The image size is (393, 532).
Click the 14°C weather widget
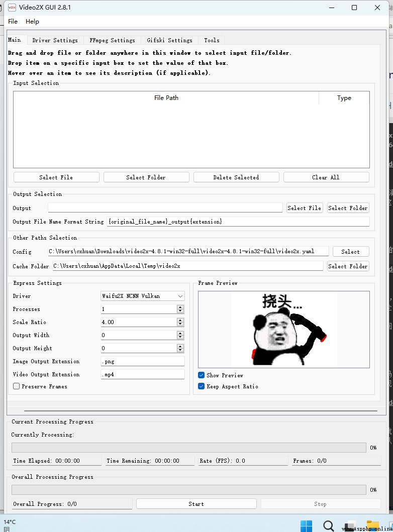tap(10, 525)
